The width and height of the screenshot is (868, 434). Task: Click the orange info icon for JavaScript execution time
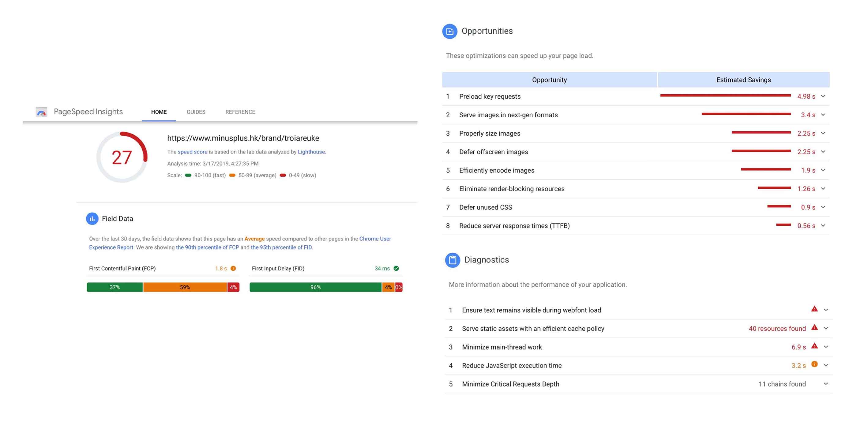[x=814, y=364]
